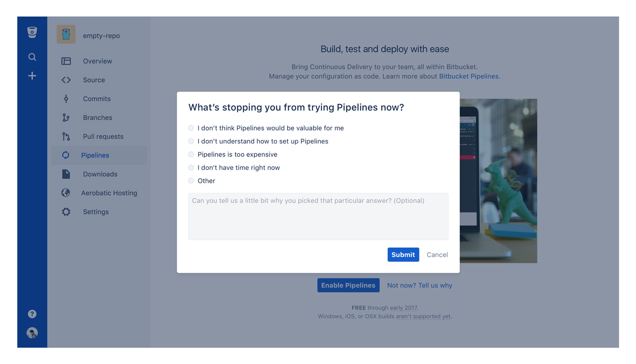
Task: Click Cancel in the dialog
Action: click(x=437, y=255)
